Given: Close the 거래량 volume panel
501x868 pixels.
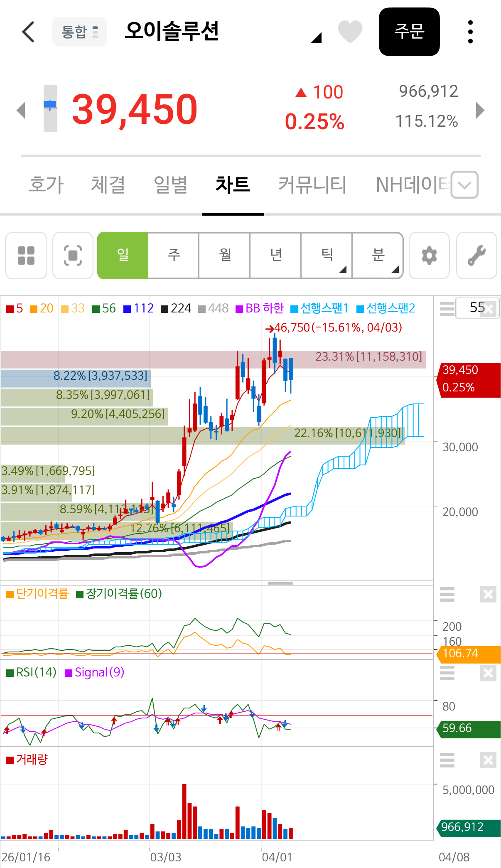Looking at the screenshot, I should 488,760.
